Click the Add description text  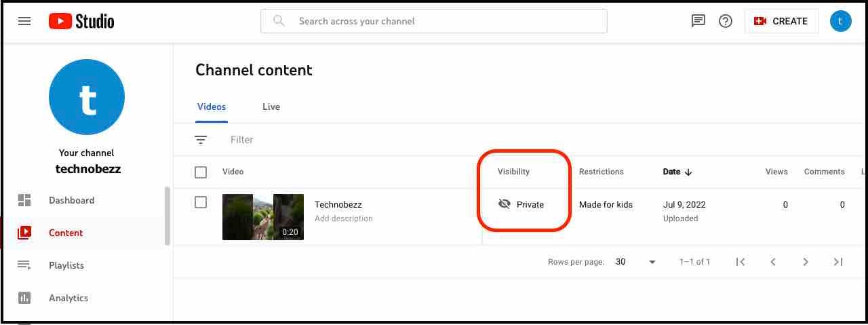[344, 218]
